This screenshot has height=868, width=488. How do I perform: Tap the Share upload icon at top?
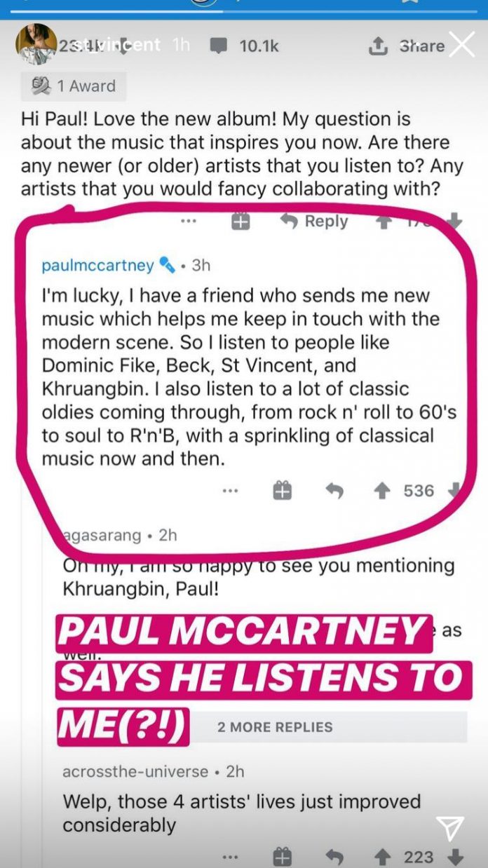coord(378,46)
